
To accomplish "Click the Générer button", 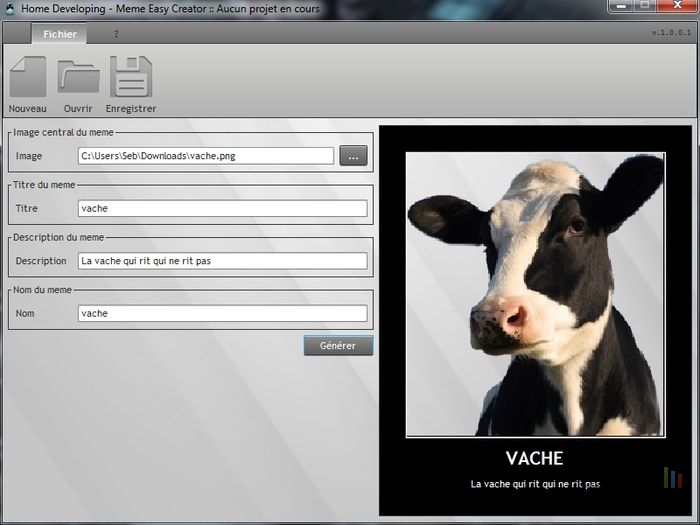I will click(338, 346).
